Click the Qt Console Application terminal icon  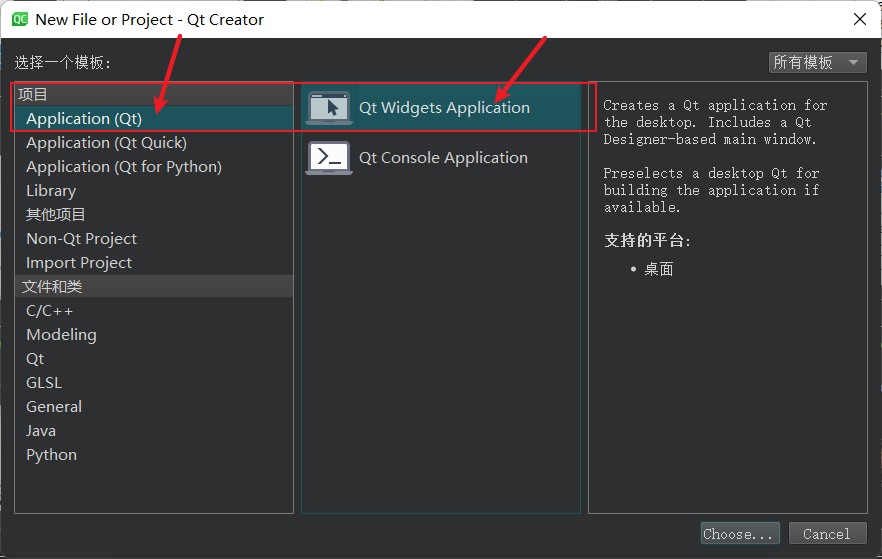point(329,157)
